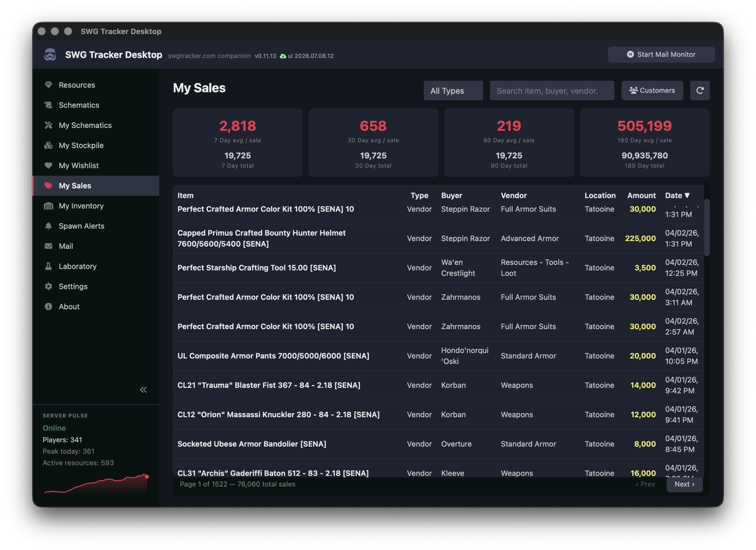Screen dimensions: 756x550
Task: Go to My Stockpile
Action: point(96,145)
